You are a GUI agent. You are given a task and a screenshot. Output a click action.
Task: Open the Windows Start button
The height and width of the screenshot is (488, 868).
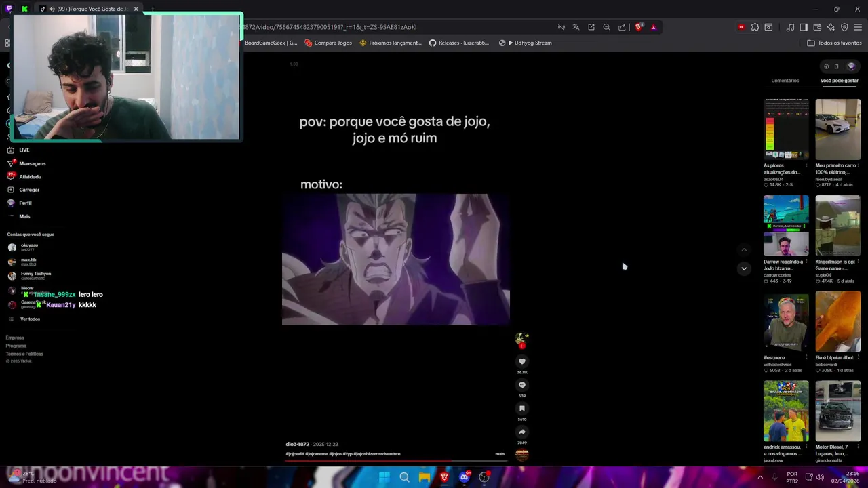click(x=384, y=477)
